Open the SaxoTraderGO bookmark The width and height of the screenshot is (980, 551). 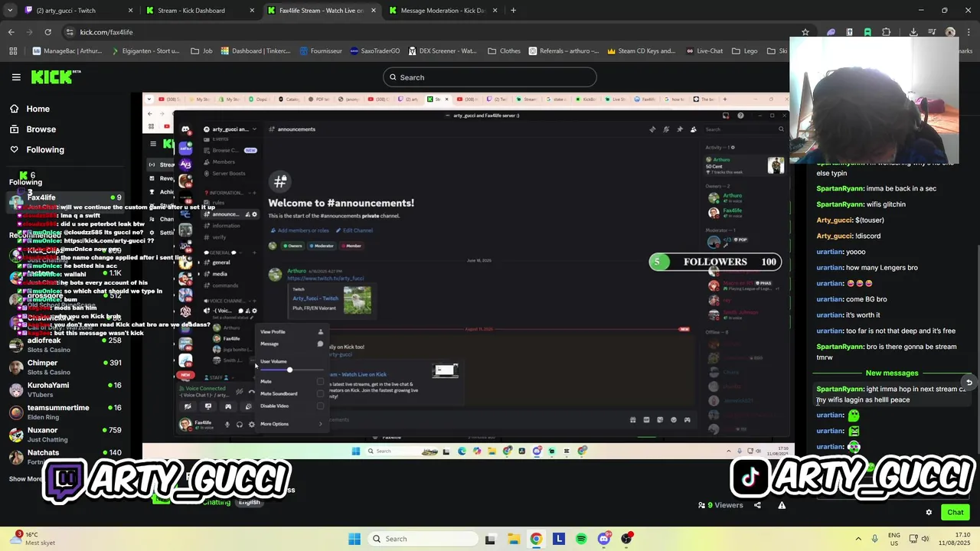point(375,51)
